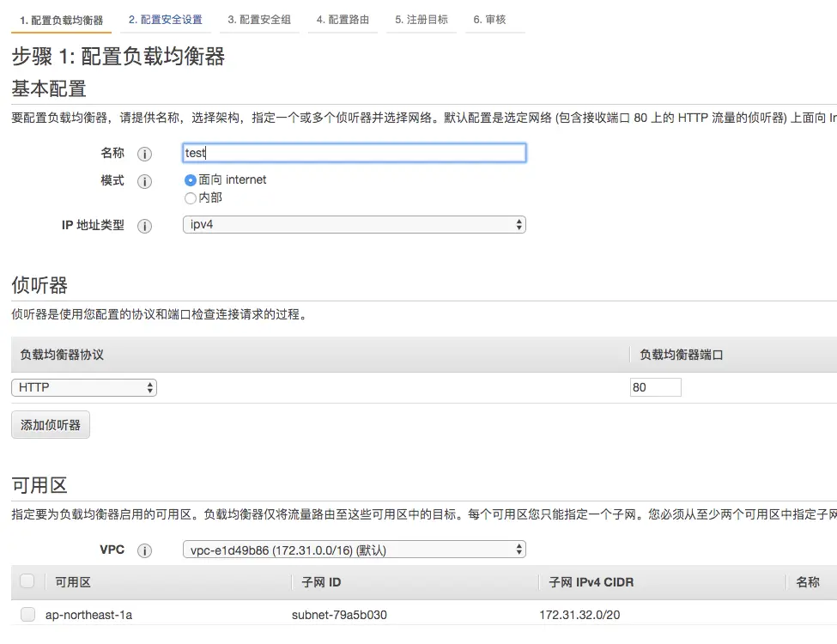Click the 添加侦听器 button
Screen dimensions: 837x644
coord(50,425)
